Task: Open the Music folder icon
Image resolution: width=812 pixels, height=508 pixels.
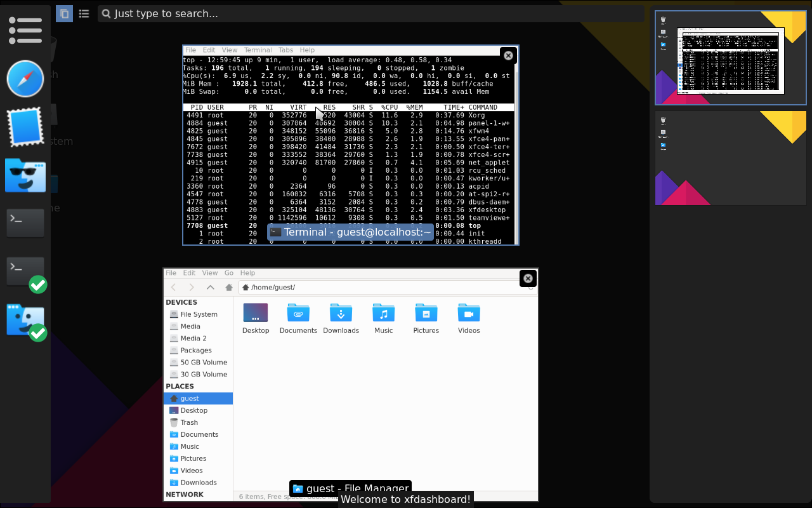Action: pyautogui.click(x=383, y=313)
